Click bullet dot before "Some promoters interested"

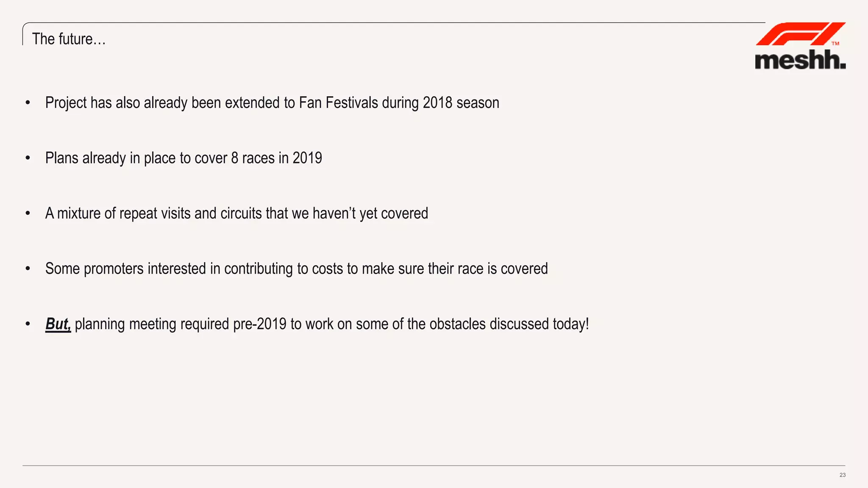click(28, 269)
